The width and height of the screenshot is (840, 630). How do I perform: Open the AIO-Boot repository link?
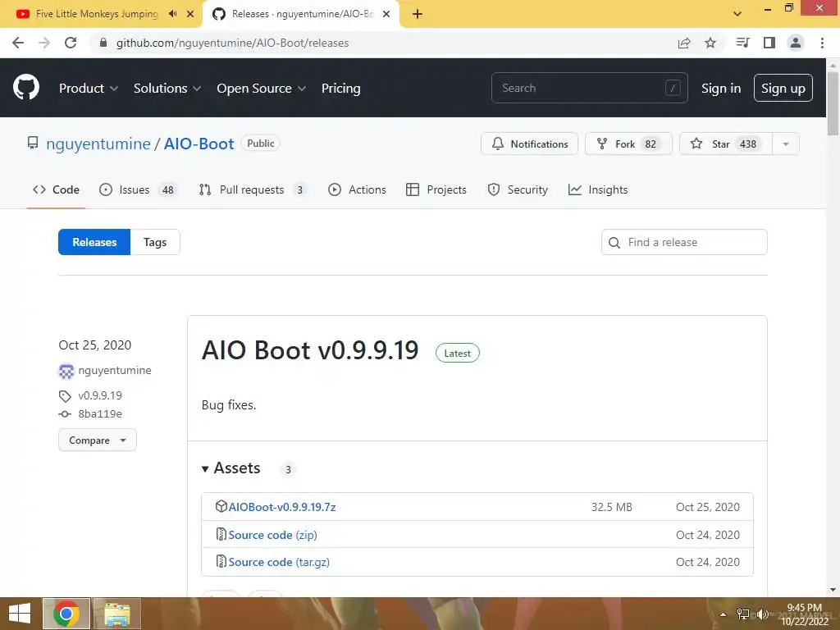[199, 144]
